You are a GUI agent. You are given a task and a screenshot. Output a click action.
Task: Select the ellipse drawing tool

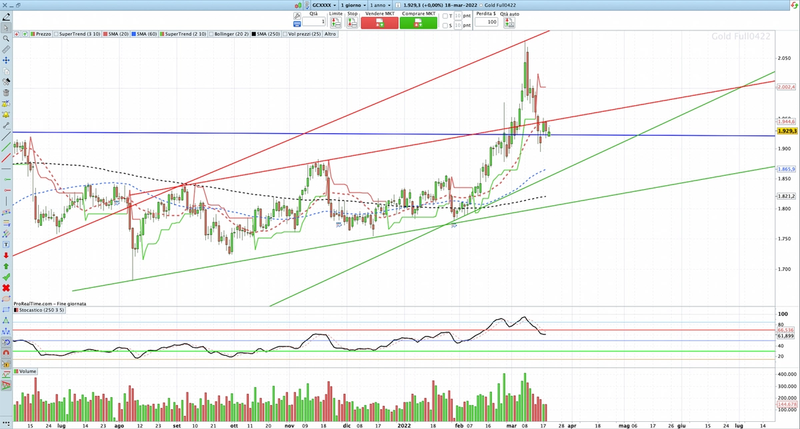click(x=6, y=299)
